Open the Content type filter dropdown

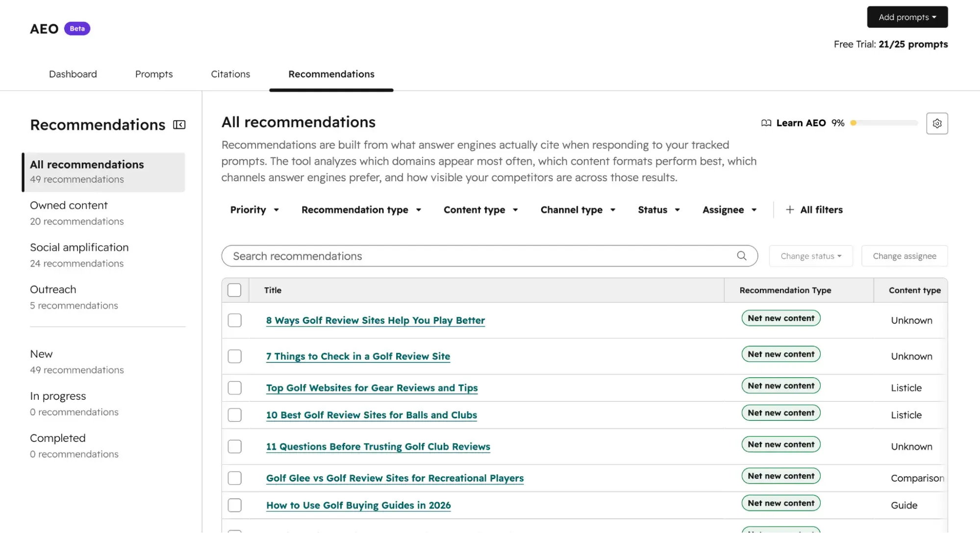[480, 210]
